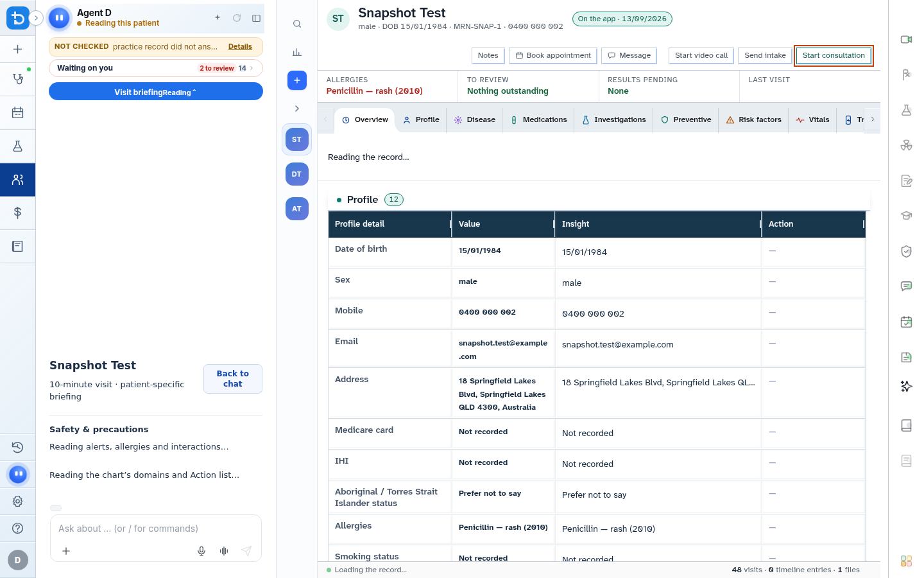Viewport: 924px width, 578px height.
Task: Pause Agent D with the pause icon
Action: click(59, 18)
